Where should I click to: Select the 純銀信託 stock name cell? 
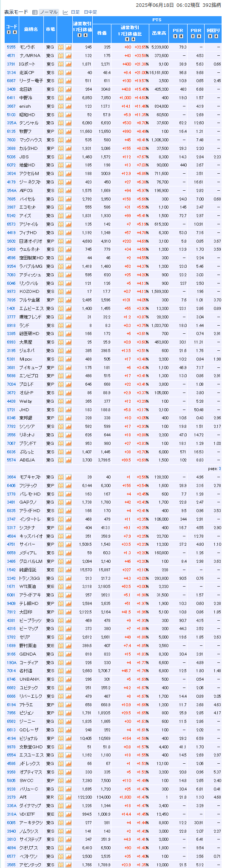click(x=31, y=570)
